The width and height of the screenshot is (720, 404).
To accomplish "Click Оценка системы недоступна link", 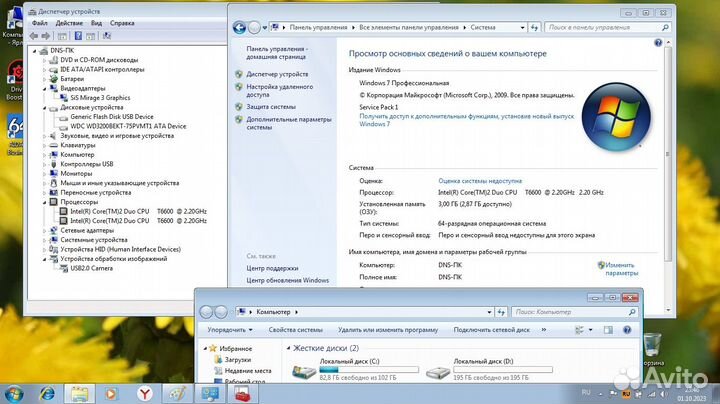I will tap(480, 181).
